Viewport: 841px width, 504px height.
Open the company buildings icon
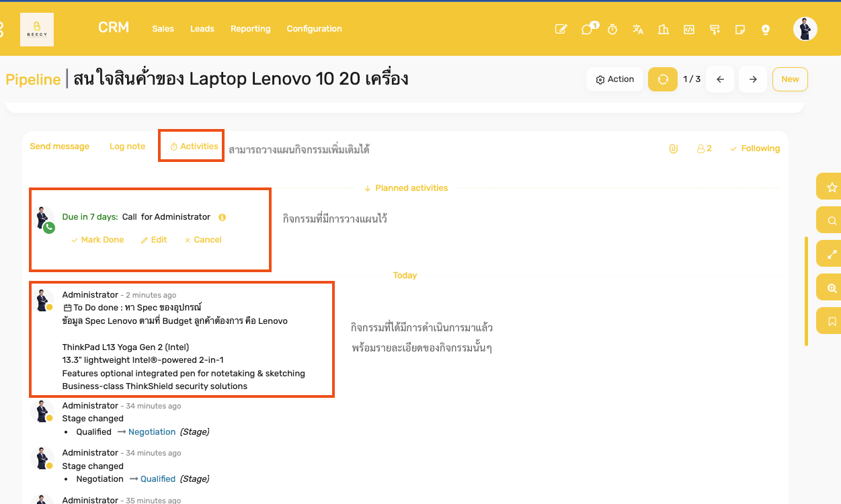(664, 29)
